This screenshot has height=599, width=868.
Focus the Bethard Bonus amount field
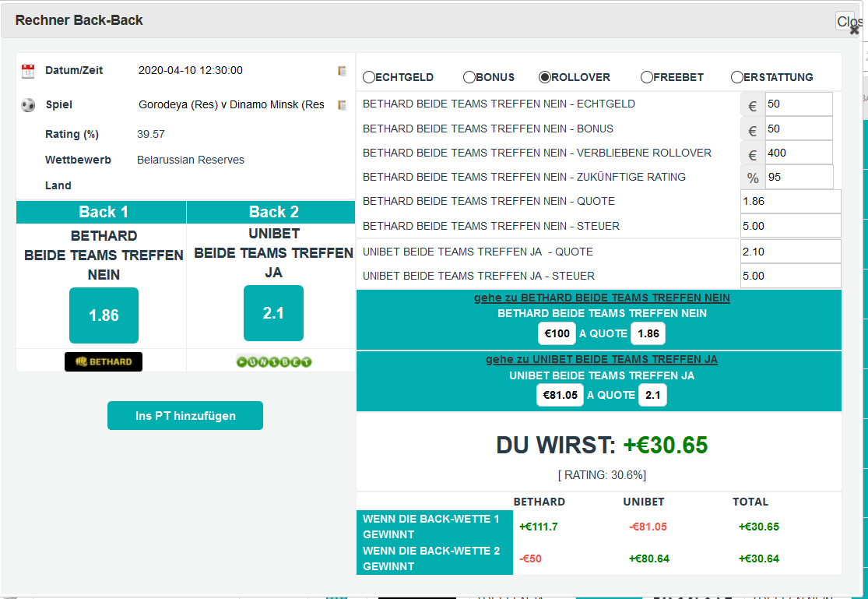pos(799,129)
